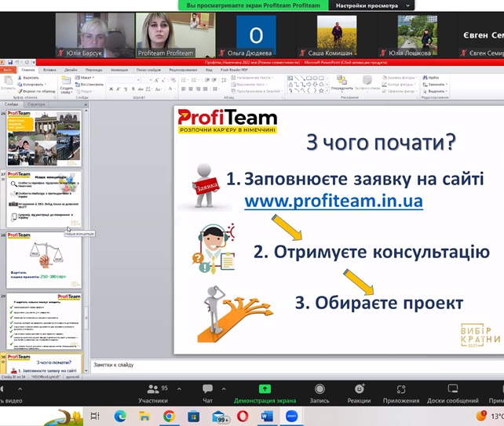Switch to the Анимация ribbon tab
This screenshot has width=504, height=426.
coord(119,70)
